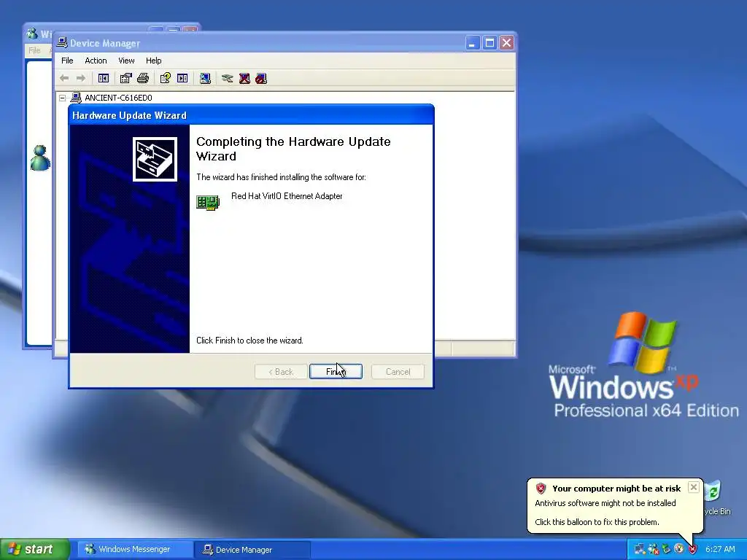Scan for hardware changes toolbar icon

[205, 78]
